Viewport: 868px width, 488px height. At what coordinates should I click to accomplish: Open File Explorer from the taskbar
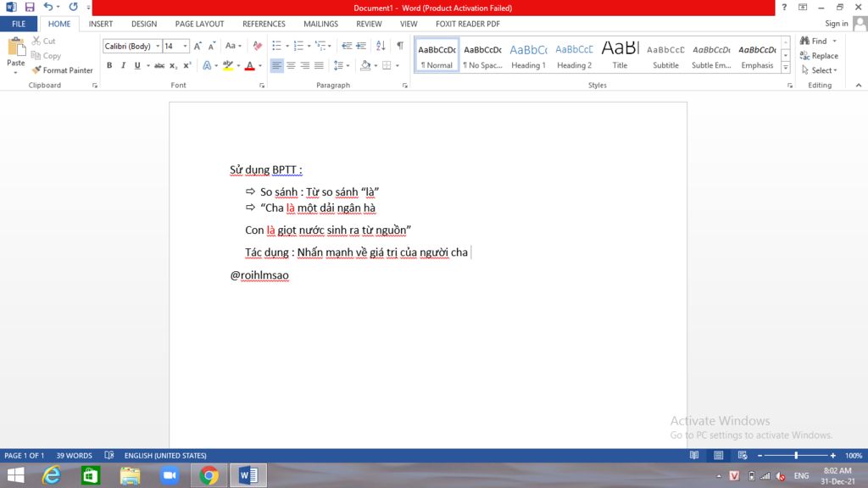tap(130, 475)
